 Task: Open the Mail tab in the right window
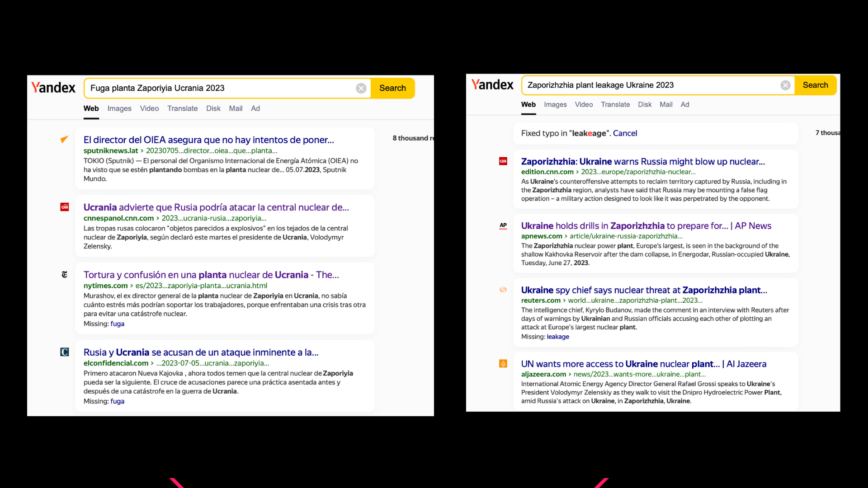coord(666,104)
